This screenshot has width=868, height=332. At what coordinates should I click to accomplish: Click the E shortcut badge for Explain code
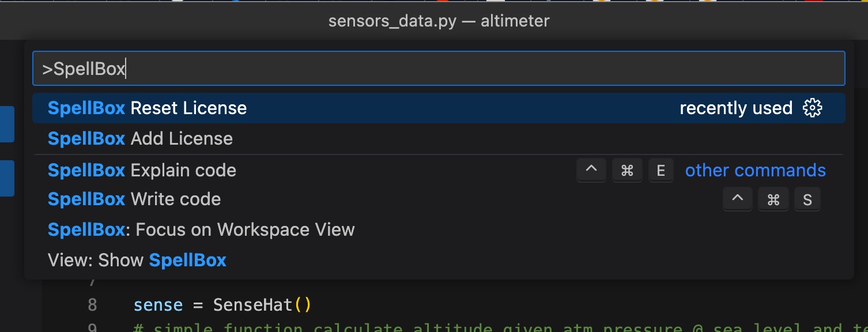point(661,170)
